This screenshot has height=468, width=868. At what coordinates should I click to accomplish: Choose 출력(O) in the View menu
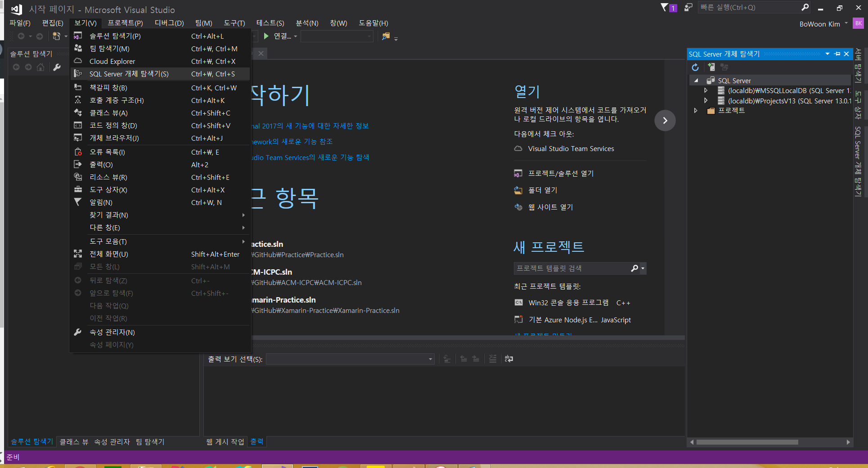160,165
